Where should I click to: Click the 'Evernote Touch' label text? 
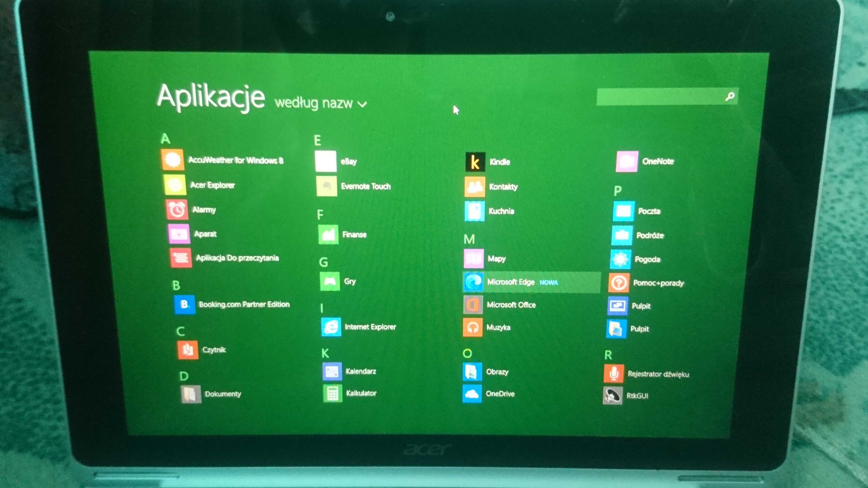tap(366, 186)
